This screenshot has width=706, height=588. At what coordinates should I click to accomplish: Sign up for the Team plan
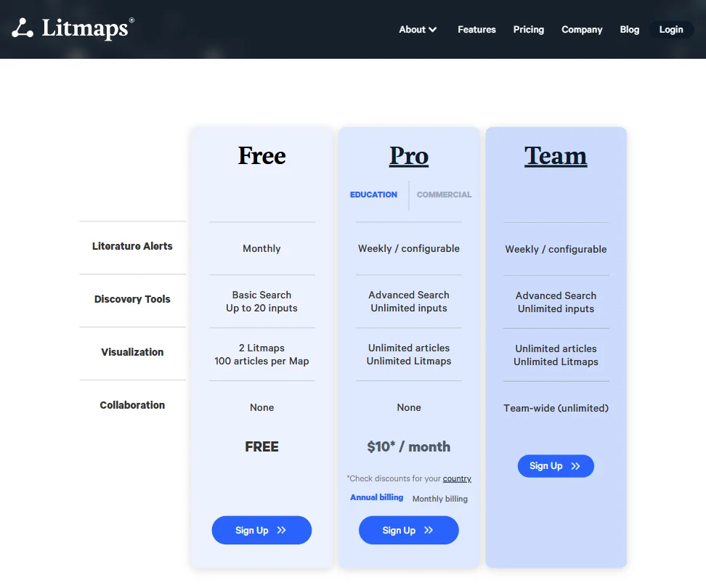(x=556, y=466)
